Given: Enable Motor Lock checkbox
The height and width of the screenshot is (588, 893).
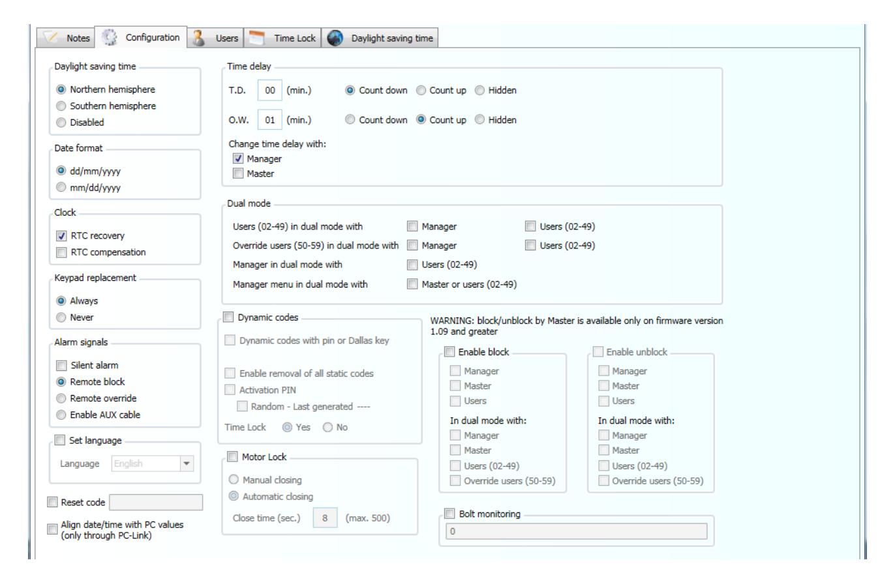Looking at the screenshot, I should tap(232, 456).
